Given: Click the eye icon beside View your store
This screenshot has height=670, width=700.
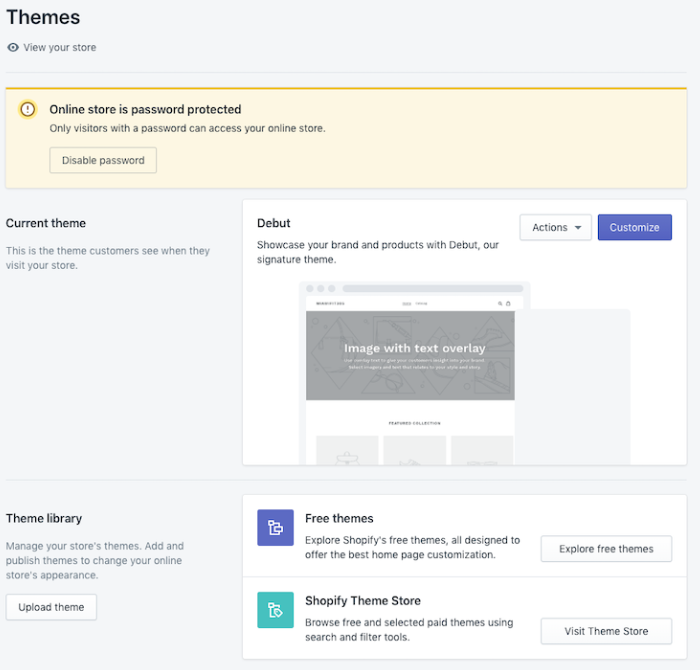Looking at the screenshot, I should 13,47.
